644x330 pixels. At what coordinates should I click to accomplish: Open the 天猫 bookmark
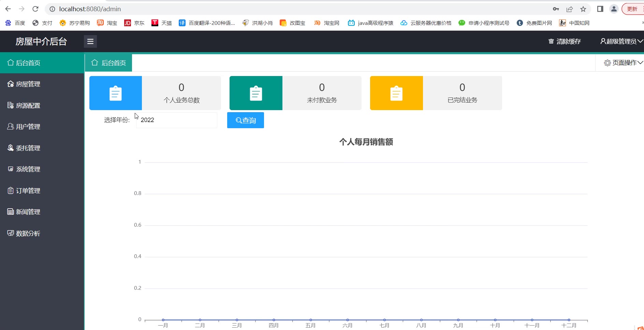162,23
